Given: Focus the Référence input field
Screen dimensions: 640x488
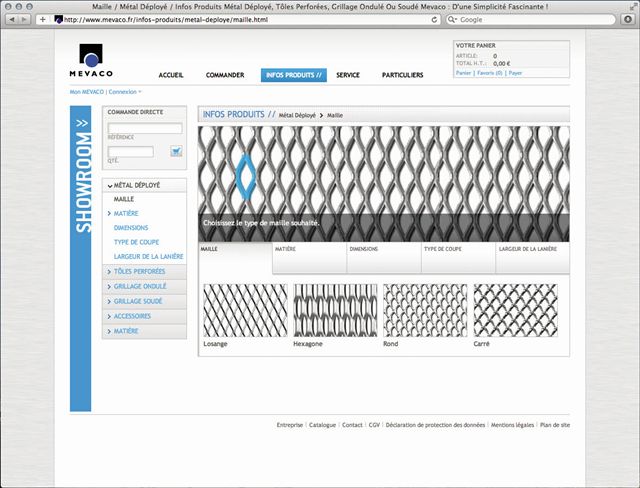Looking at the screenshot, I should point(145,128).
